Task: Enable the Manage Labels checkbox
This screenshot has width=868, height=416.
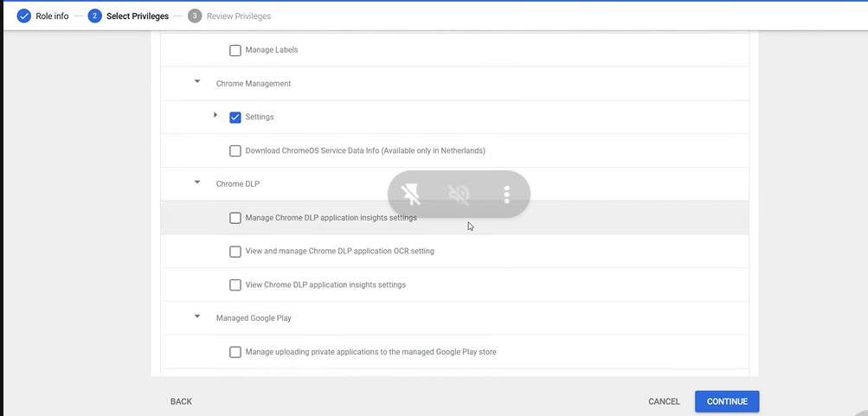Action: [235, 50]
